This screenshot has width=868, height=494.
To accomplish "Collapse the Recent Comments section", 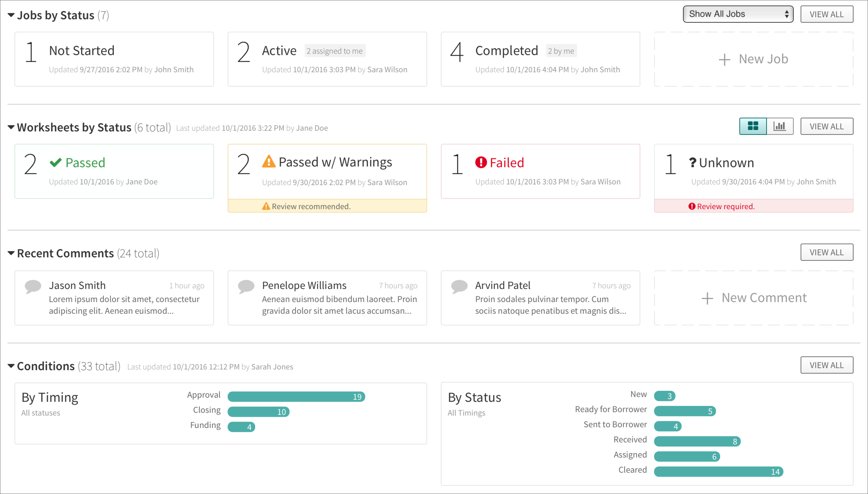I will pyautogui.click(x=10, y=253).
